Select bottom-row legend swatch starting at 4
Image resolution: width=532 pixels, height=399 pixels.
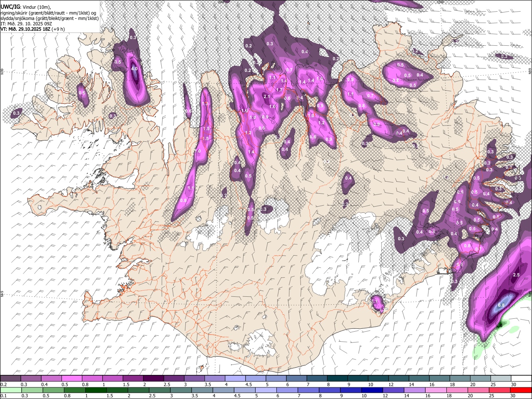coord(224,390)
